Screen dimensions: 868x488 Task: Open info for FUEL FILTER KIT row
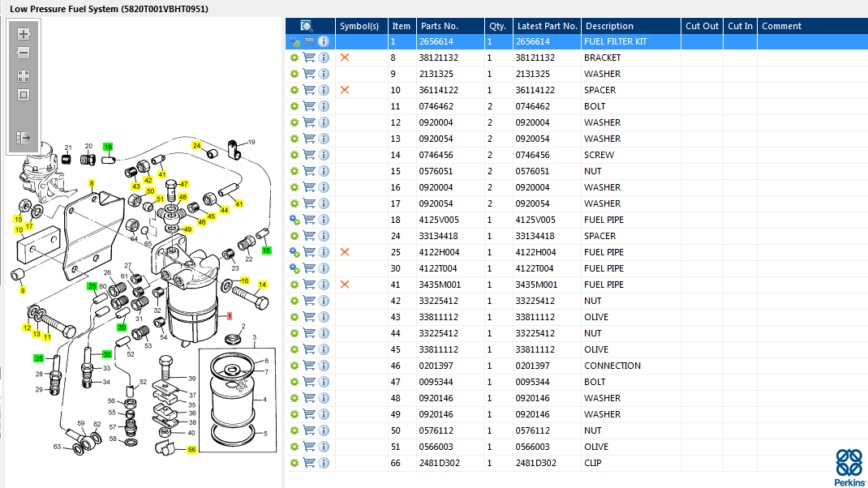(x=324, y=41)
